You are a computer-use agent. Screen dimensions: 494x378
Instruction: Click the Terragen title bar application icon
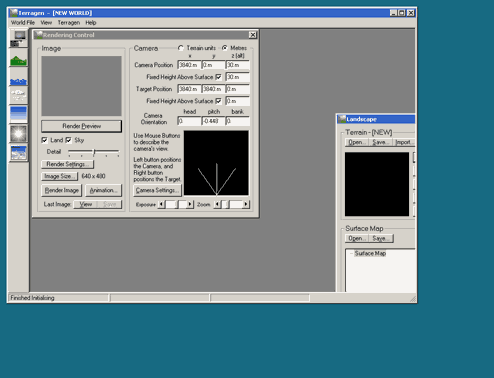[14, 13]
